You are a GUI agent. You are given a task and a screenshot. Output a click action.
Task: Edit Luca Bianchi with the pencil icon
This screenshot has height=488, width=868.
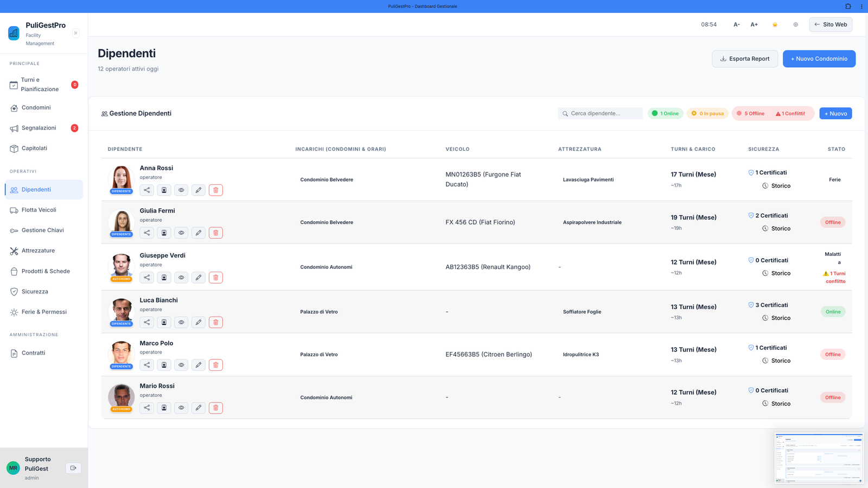tap(199, 323)
